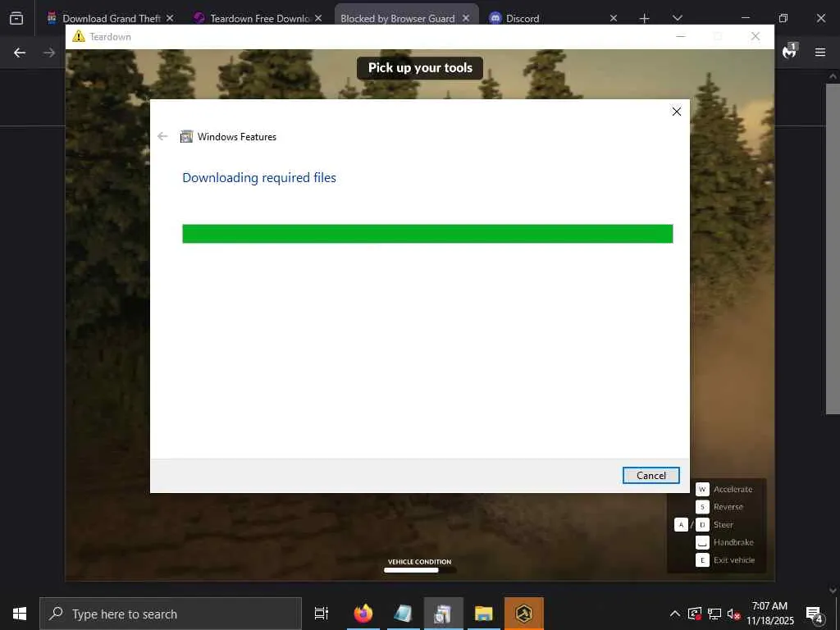Click the Windows Features title icon
The image size is (840, 630).
pyautogui.click(x=186, y=137)
